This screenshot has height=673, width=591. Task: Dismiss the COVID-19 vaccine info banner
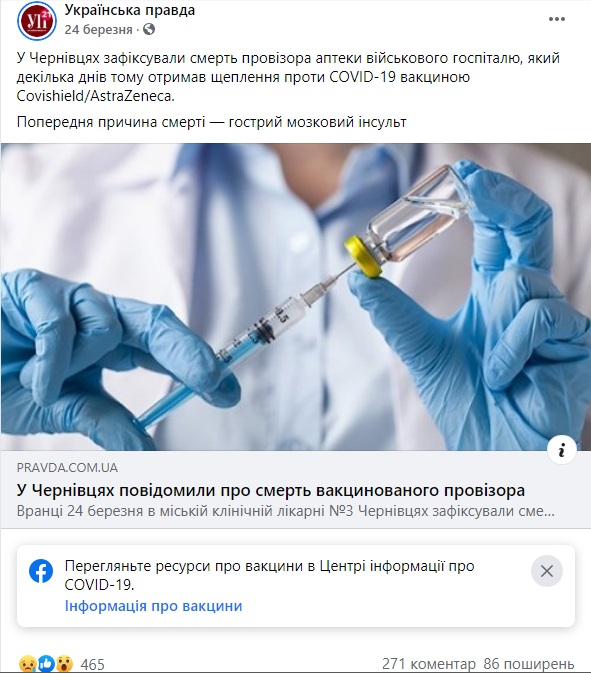546,571
